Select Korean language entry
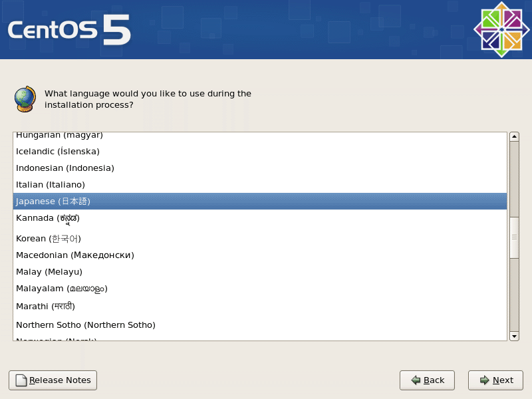Viewport: 532px width, 399px height. [260, 238]
